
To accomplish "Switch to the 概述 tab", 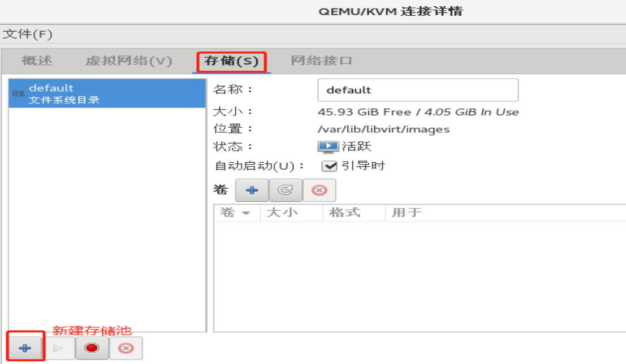I will (x=37, y=60).
